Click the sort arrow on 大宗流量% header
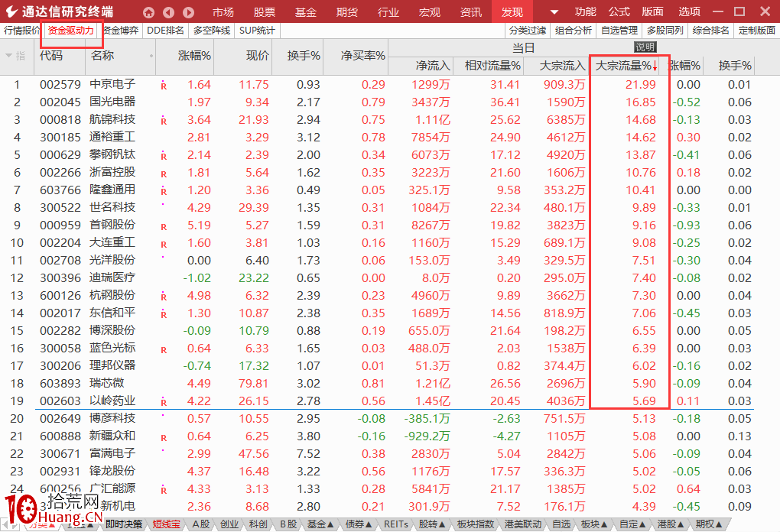The width and height of the screenshot is (780, 532). tap(655, 66)
